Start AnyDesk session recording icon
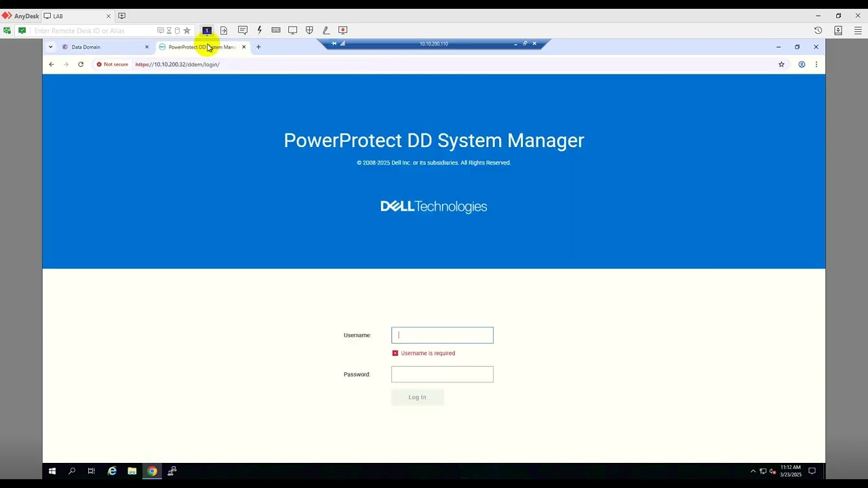868x488 pixels. (342, 30)
